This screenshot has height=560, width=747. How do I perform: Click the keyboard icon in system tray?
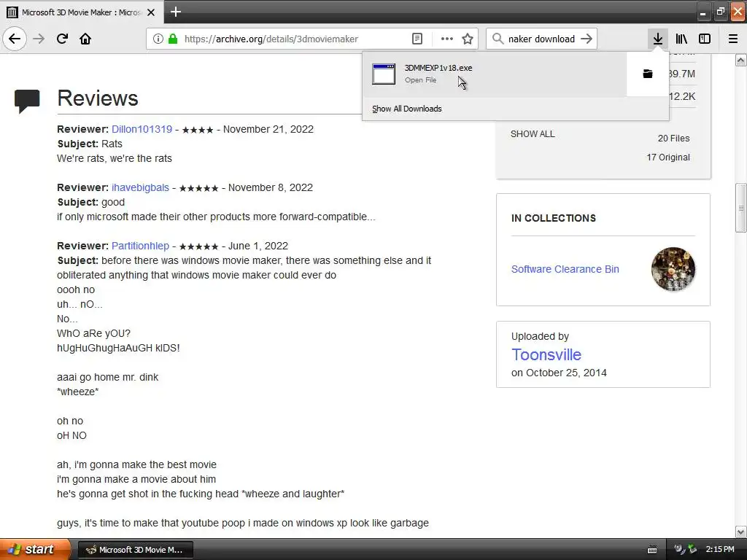pyautogui.click(x=652, y=550)
